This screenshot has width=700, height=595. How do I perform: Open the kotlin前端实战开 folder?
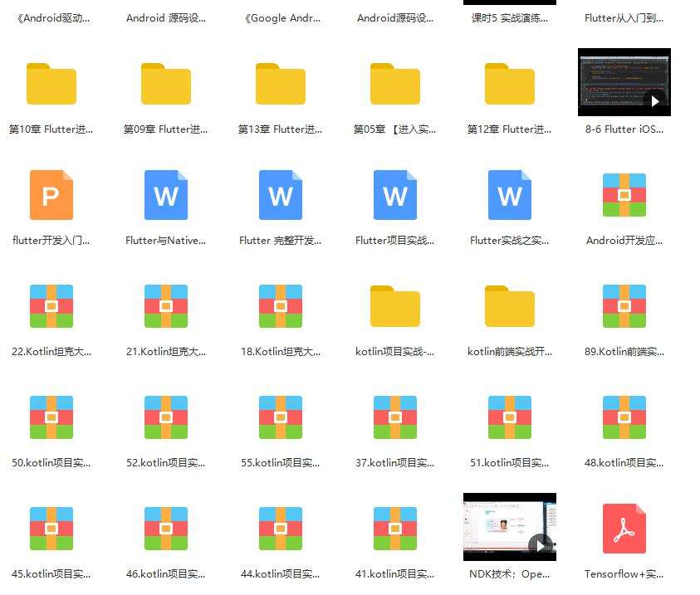(x=509, y=305)
